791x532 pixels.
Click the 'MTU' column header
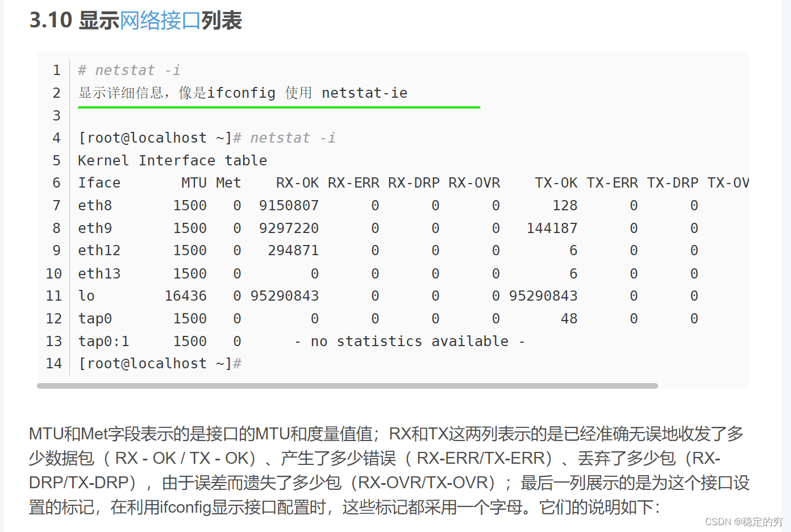click(x=194, y=182)
